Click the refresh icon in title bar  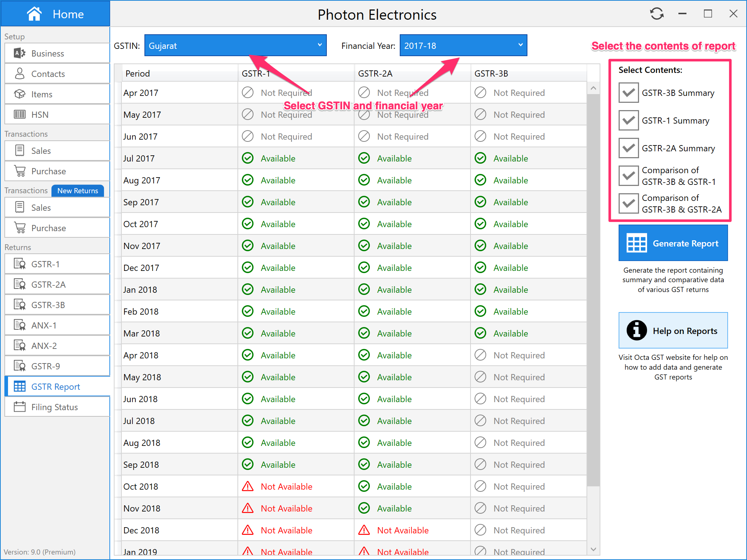(x=657, y=14)
